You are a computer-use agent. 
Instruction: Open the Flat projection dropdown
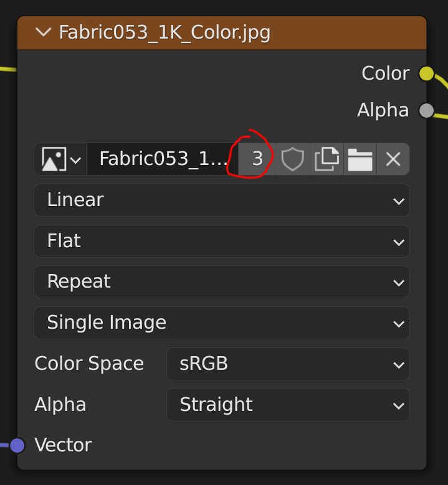pyautogui.click(x=221, y=241)
